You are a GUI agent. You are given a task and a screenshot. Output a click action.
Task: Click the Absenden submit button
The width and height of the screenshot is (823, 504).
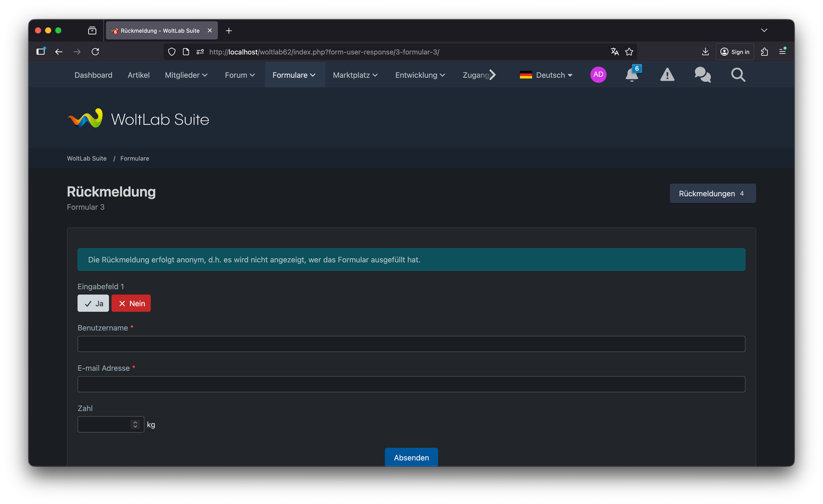(411, 457)
